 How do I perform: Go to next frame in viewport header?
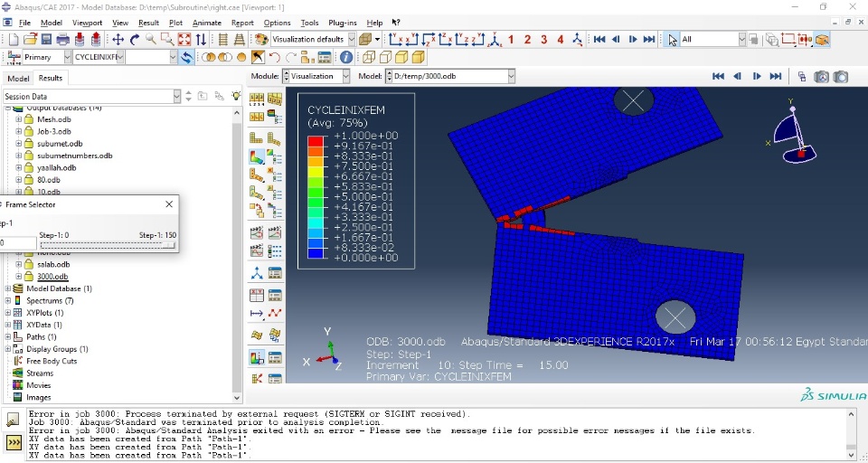757,77
